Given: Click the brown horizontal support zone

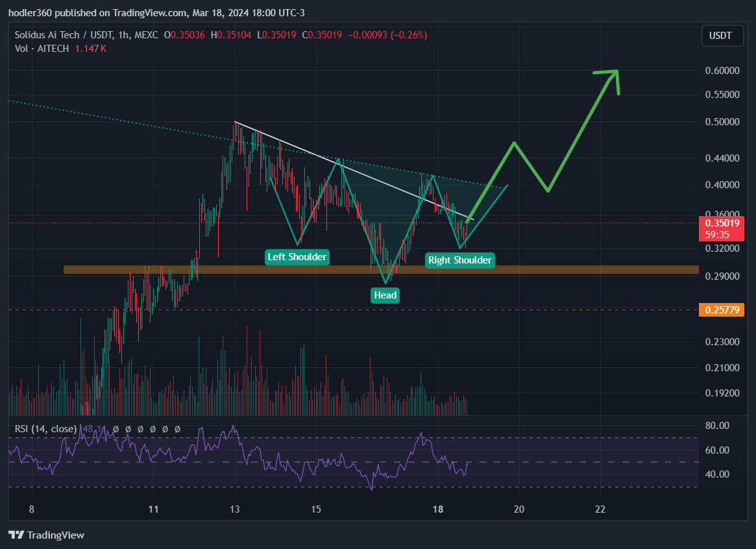Looking at the screenshot, I should pyautogui.click(x=381, y=270).
